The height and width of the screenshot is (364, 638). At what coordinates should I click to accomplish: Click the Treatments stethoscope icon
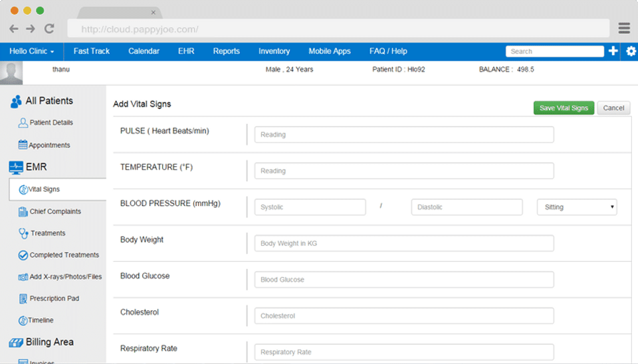pyautogui.click(x=23, y=233)
